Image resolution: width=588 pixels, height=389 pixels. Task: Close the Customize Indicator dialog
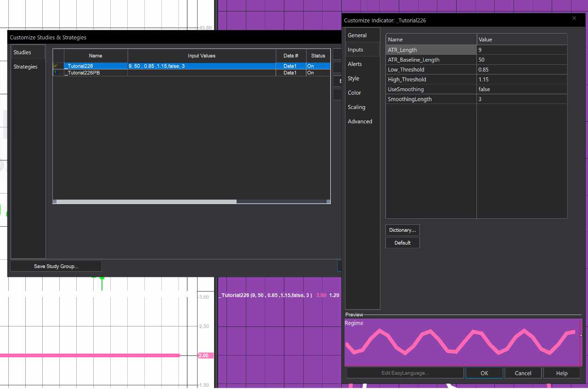[x=574, y=18]
